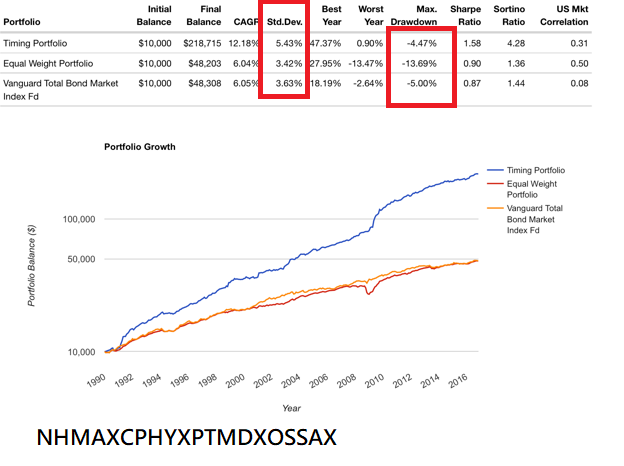Image resolution: width=624 pixels, height=466 pixels.
Task: Click the Sortino Ratio column header
Action: [509, 16]
